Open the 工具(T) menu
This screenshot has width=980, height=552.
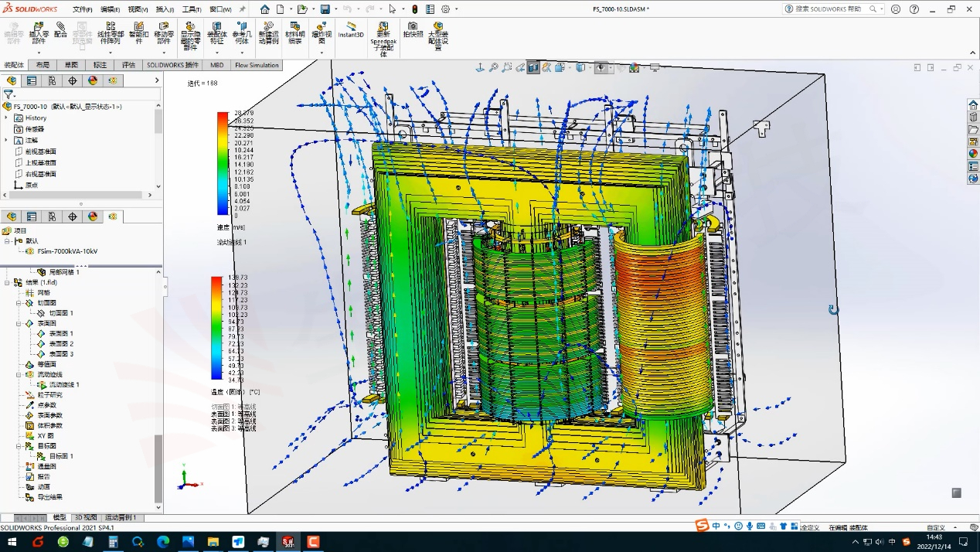pos(191,9)
